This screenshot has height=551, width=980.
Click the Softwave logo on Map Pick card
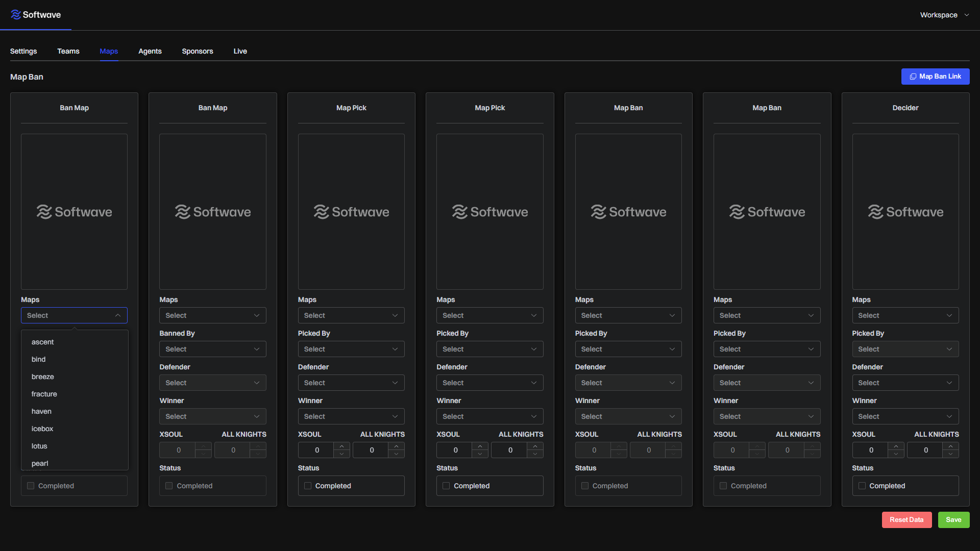point(351,211)
